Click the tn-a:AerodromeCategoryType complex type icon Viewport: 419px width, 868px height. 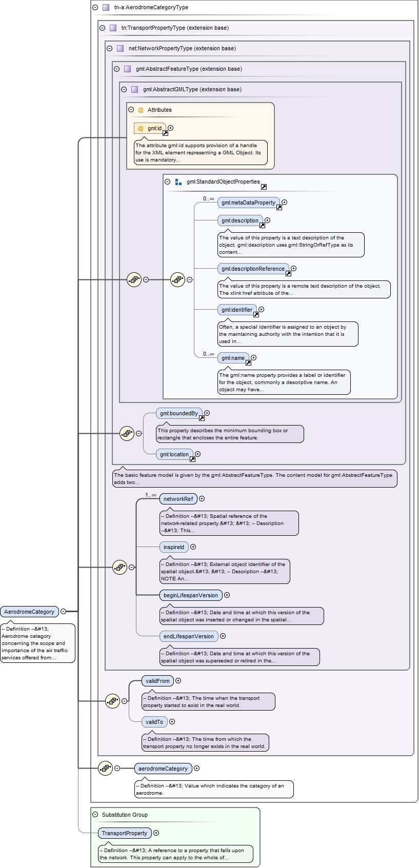click(106, 8)
